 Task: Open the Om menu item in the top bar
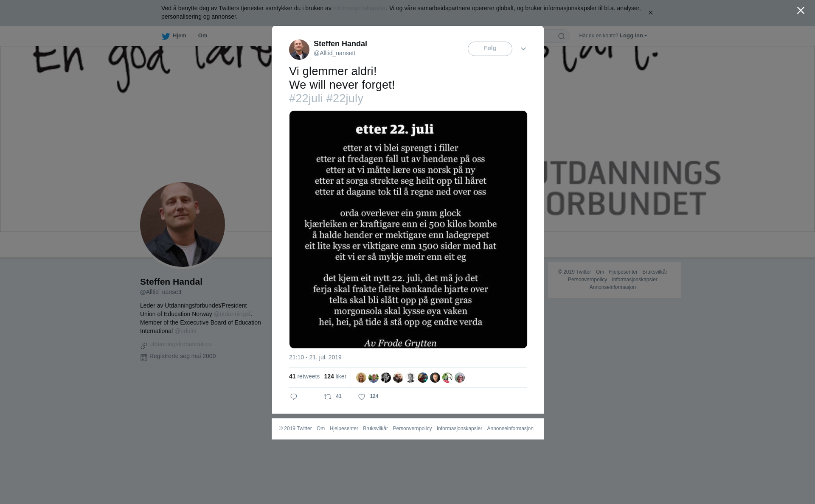click(202, 36)
